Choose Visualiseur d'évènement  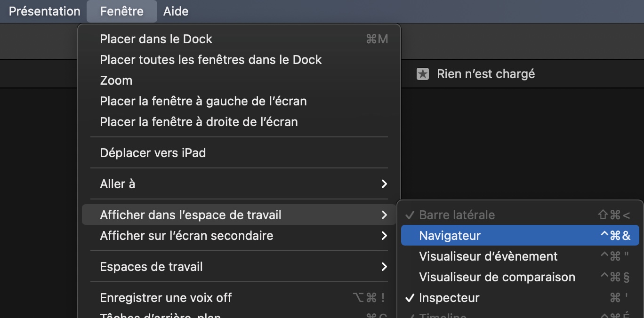click(x=488, y=256)
